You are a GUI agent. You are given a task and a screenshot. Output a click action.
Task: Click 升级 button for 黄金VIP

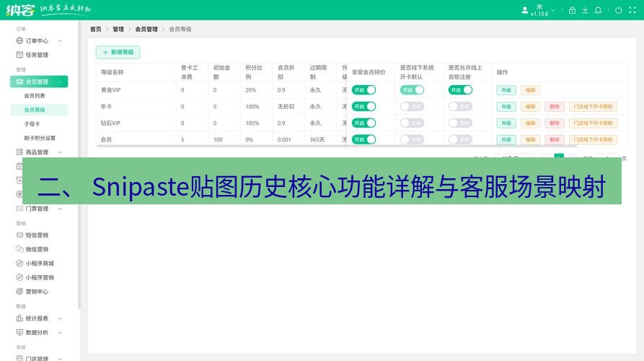506,90
